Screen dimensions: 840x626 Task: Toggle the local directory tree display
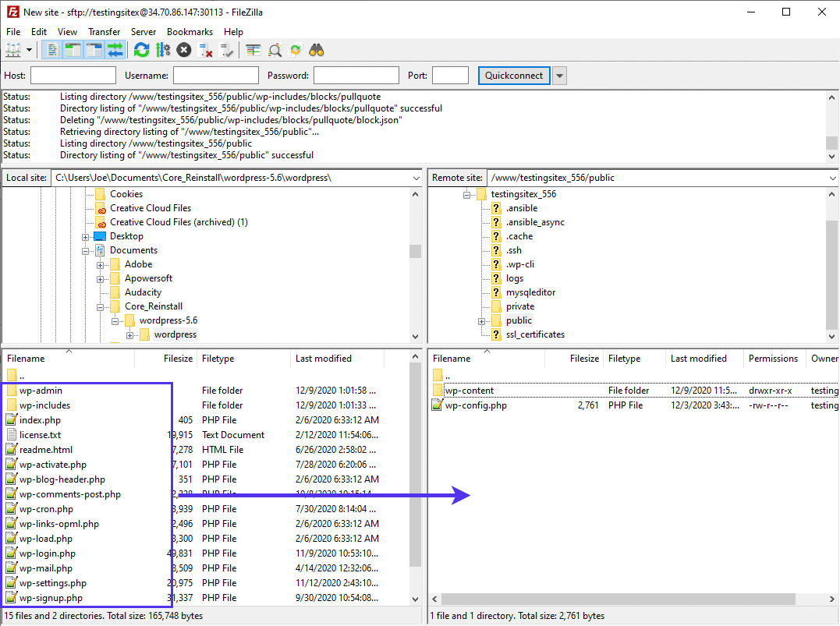tap(73, 50)
